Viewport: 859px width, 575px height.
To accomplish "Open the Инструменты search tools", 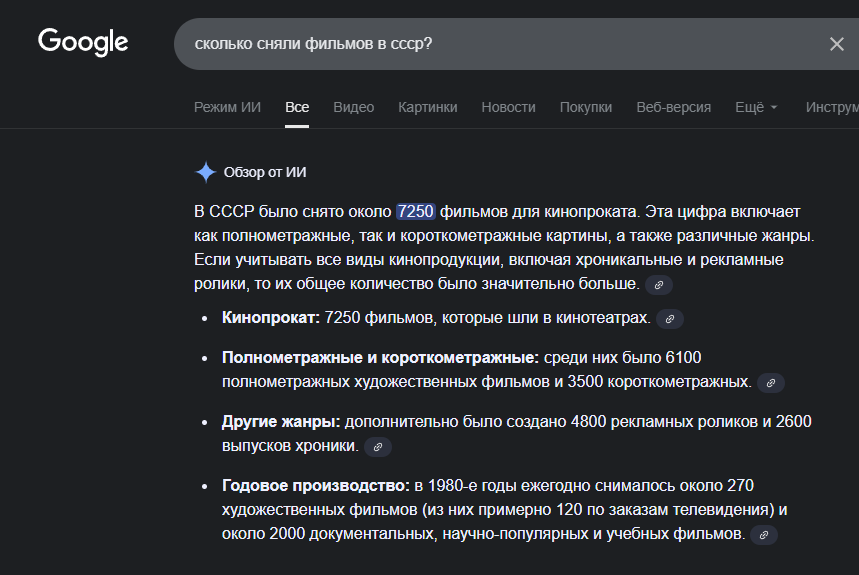I will point(831,107).
